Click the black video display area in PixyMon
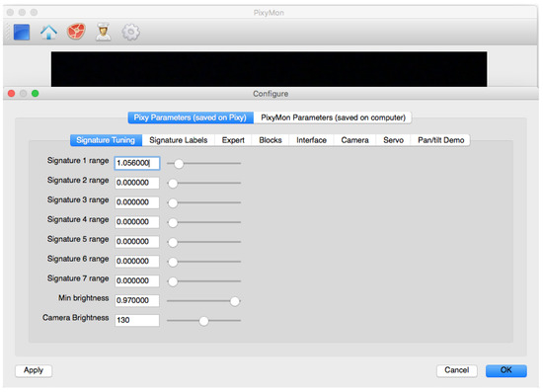Image resolution: width=543 pixels, height=392 pixels. [269, 69]
